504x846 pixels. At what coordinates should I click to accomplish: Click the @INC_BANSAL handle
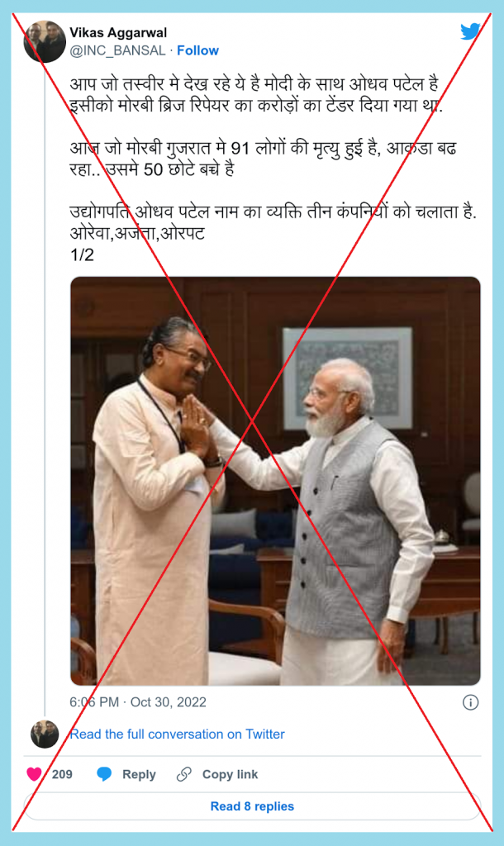[x=117, y=50]
